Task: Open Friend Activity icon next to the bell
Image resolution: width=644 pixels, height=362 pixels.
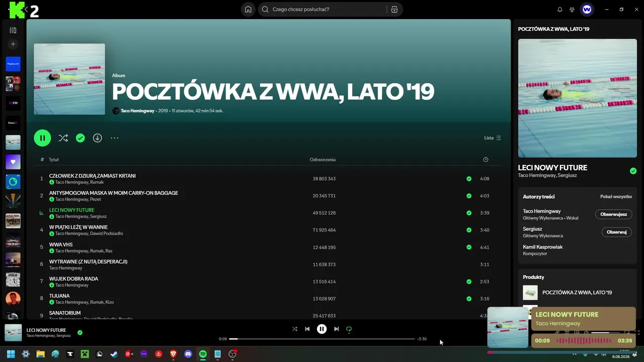Action: [x=572, y=9]
